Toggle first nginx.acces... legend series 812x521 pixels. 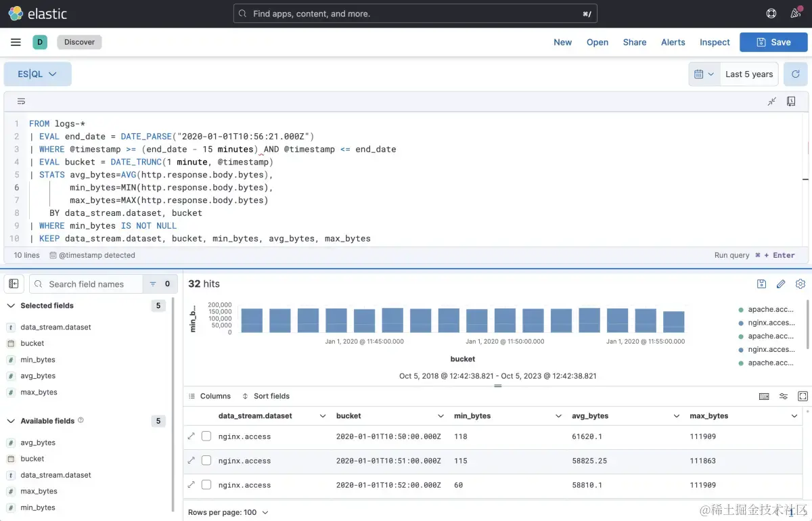point(766,323)
